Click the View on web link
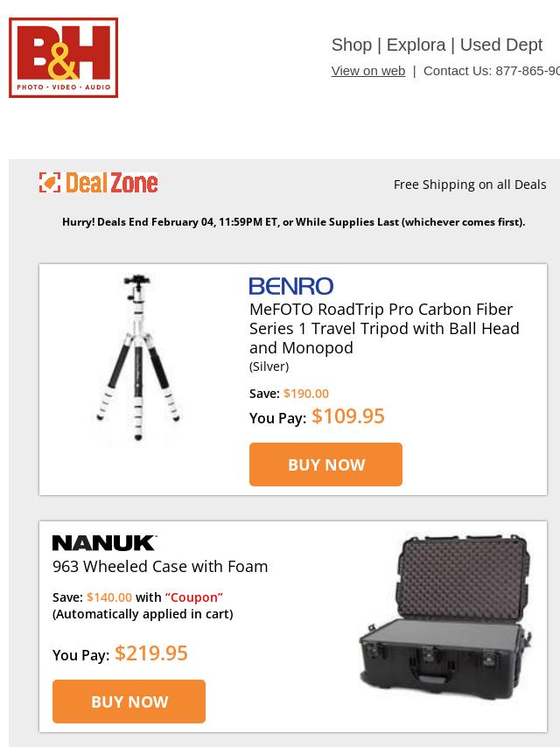The height and width of the screenshot is (747, 560). pyautogui.click(x=368, y=71)
